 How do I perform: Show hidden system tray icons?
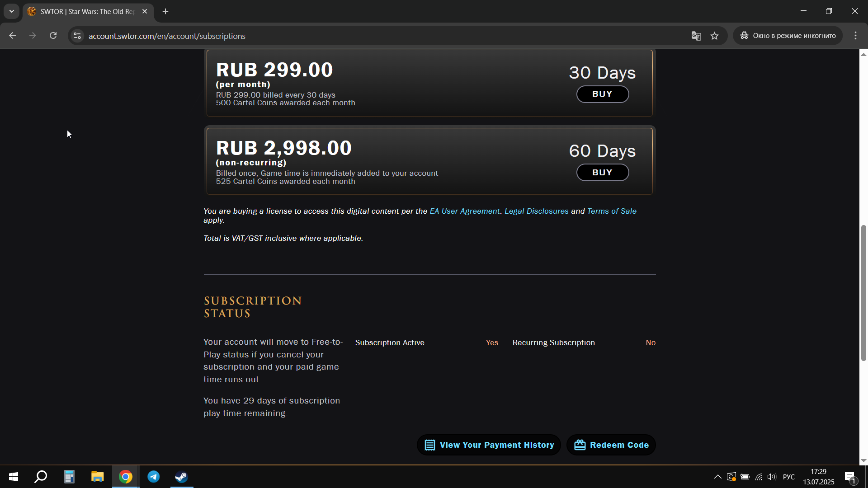(717, 477)
